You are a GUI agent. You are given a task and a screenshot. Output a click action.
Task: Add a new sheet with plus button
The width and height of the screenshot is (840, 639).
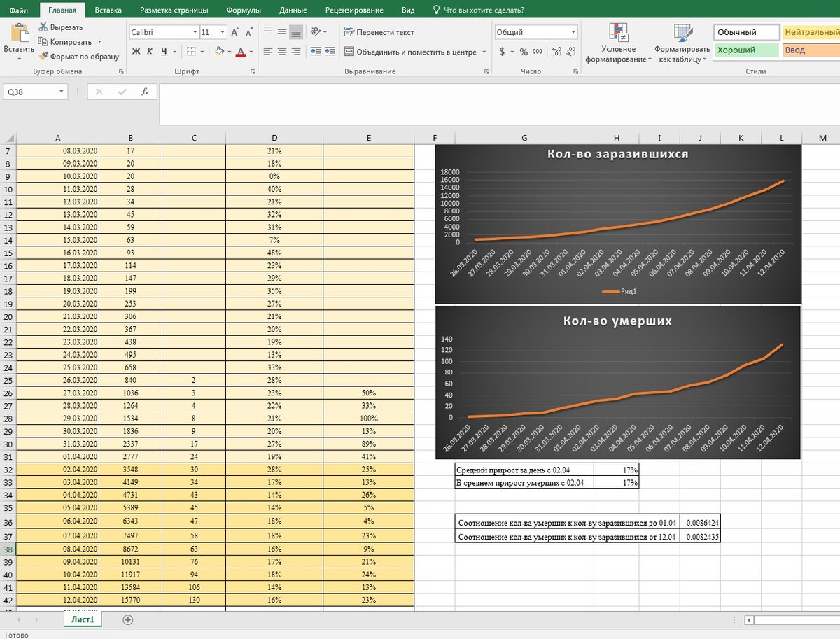127,619
